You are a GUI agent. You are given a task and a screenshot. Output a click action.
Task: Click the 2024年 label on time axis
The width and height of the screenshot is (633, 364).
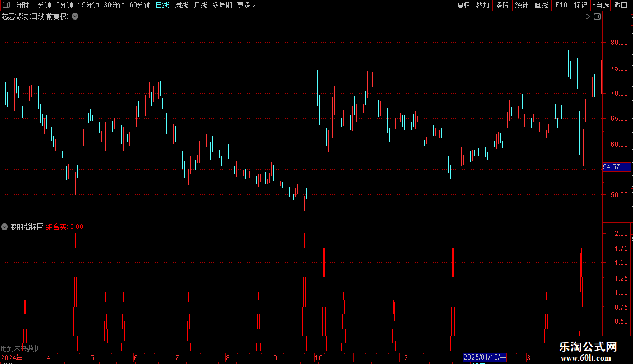12,357
